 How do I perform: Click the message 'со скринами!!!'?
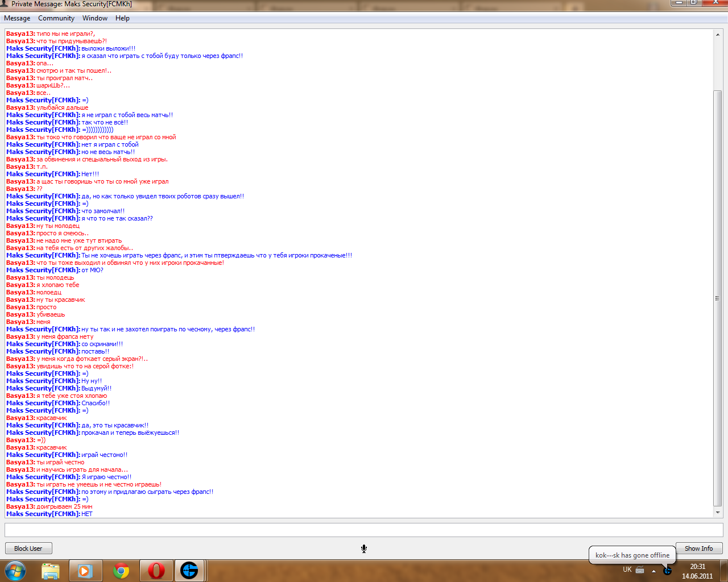102,344
